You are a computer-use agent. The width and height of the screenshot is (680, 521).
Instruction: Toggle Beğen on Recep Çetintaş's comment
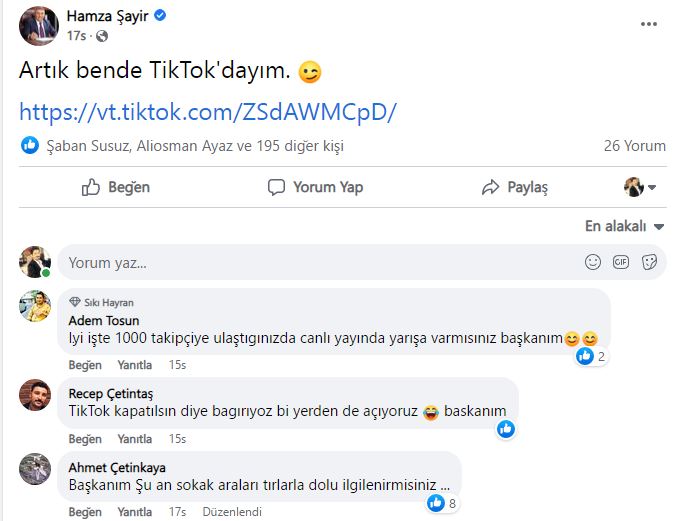click(85, 439)
